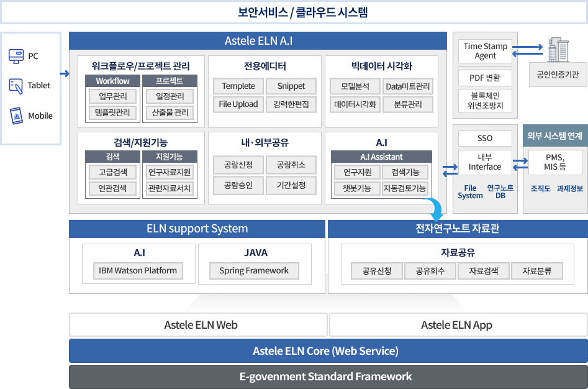The height and width of the screenshot is (389, 588).
Task: Click the 지원기능 column header
Action: [x=170, y=157]
